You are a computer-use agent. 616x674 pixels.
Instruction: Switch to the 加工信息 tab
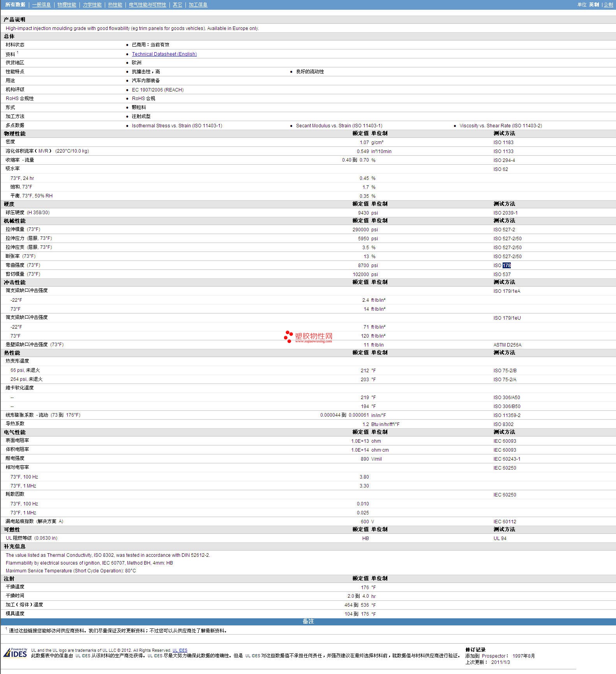(x=198, y=5)
